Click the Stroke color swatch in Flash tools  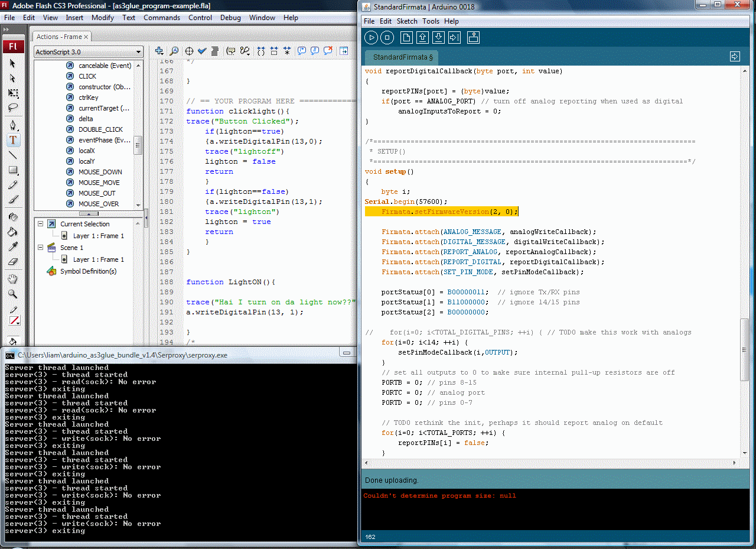13,321
